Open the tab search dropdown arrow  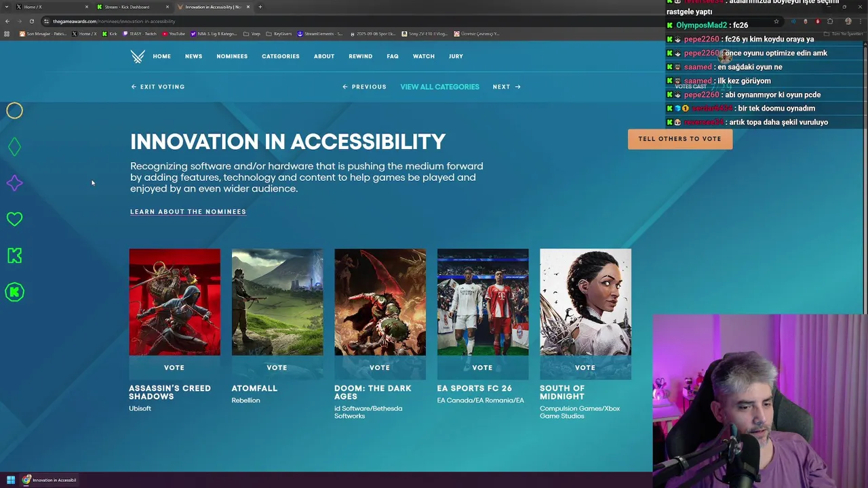[x=7, y=7]
